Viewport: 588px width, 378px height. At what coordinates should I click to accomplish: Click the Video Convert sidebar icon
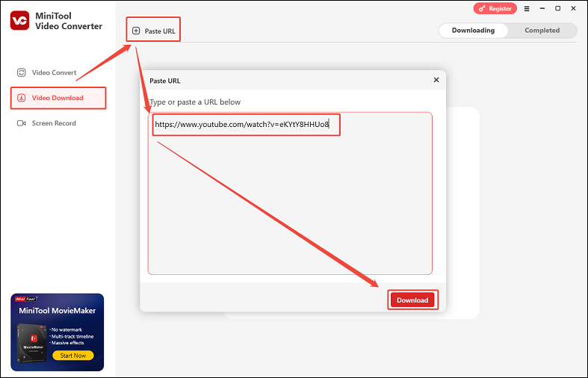(x=22, y=72)
